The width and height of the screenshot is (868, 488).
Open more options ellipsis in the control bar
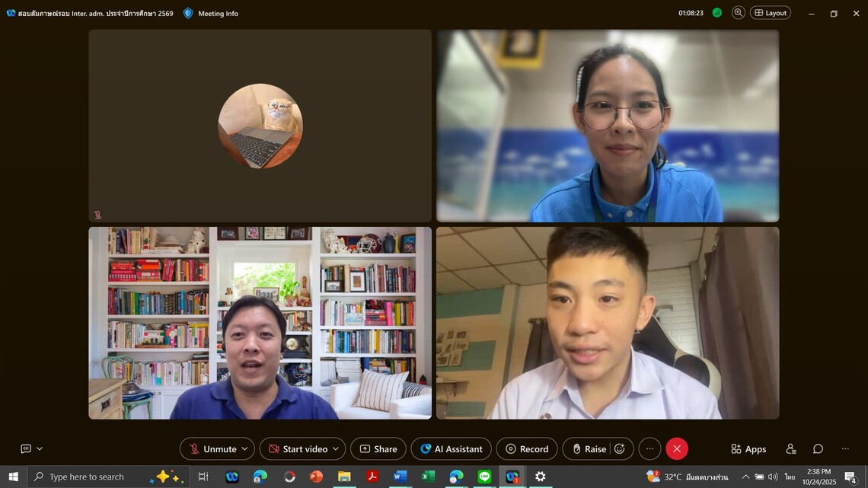click(x=649, y=449)
